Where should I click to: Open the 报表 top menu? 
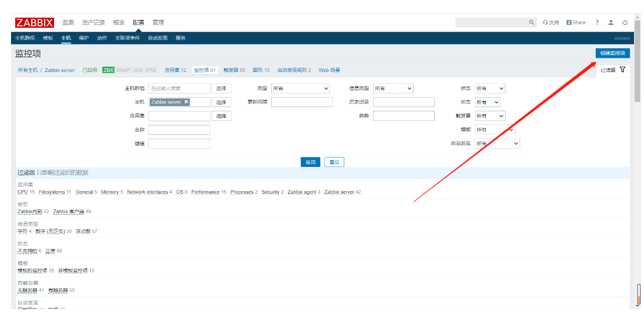[x=119, y=23]
